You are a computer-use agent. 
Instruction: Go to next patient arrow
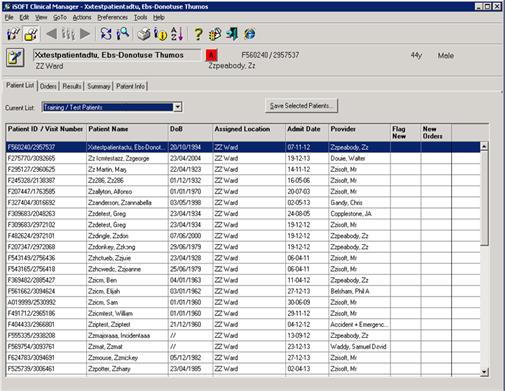click(x=85, y=34)
